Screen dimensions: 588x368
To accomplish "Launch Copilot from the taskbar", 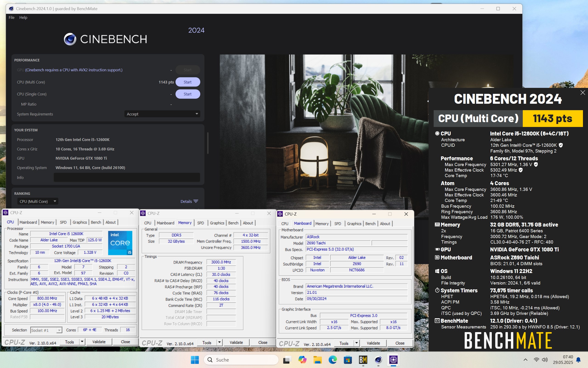I will 302,359.
